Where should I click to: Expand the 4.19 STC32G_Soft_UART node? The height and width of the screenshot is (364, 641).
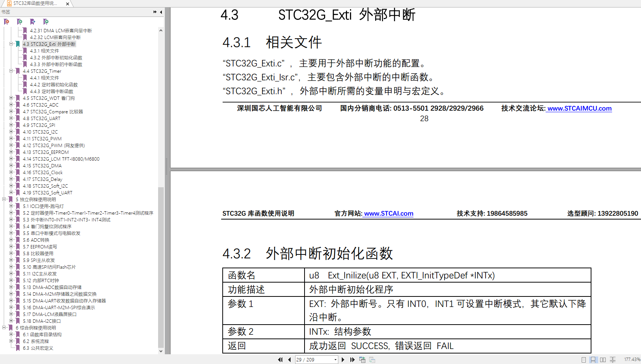11,193
